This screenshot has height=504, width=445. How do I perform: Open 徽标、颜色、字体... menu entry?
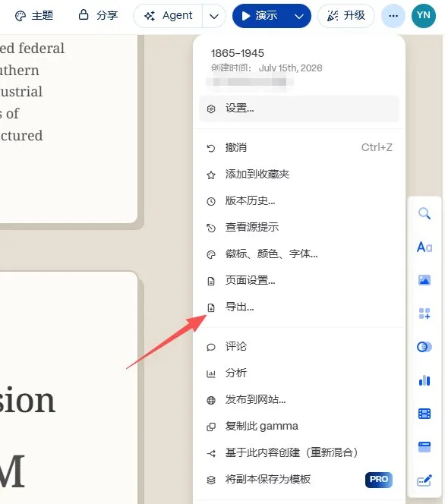click(x=299, y=254)
